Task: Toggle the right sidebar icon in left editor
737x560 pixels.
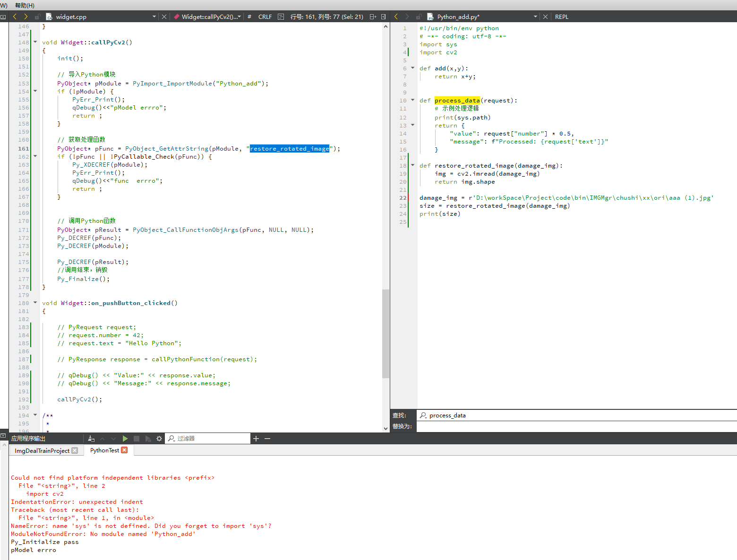Action: [x=383, y=17]
